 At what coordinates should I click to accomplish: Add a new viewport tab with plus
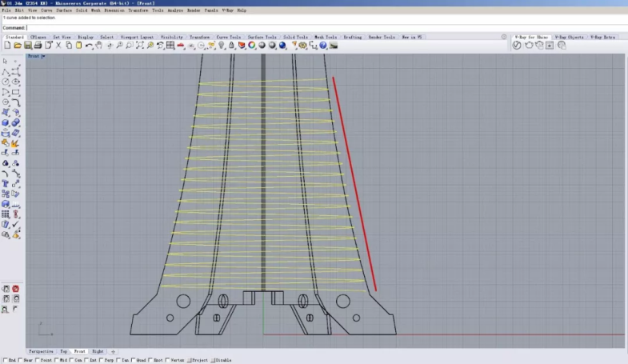point(113,351)
